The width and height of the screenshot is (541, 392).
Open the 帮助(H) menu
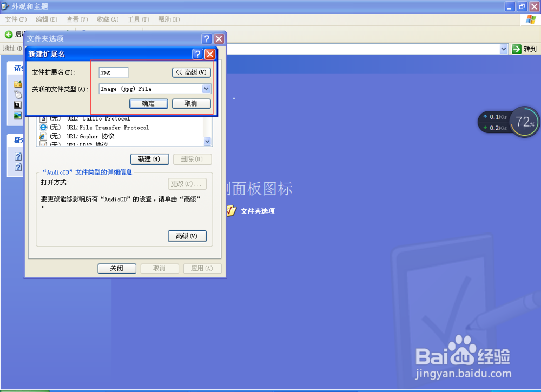pyautogui.click(x=169, y=19)
